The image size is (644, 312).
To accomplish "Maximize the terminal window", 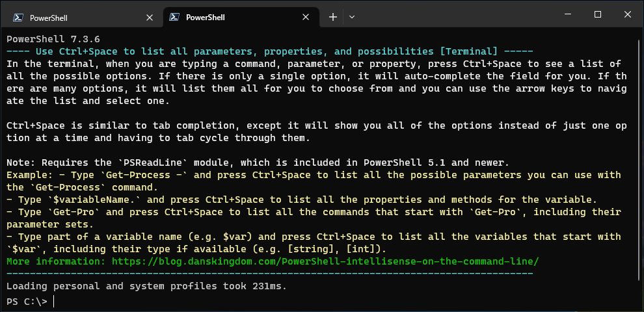I will 598,14.
